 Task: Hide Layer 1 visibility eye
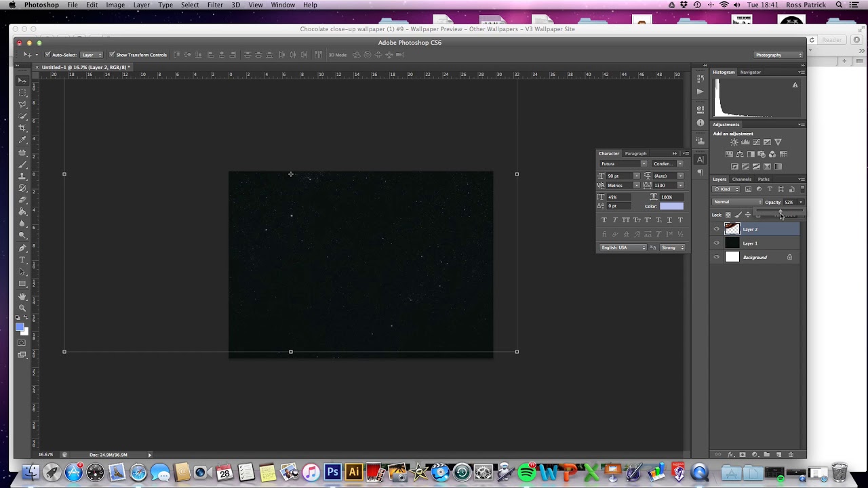click(717, 243)
